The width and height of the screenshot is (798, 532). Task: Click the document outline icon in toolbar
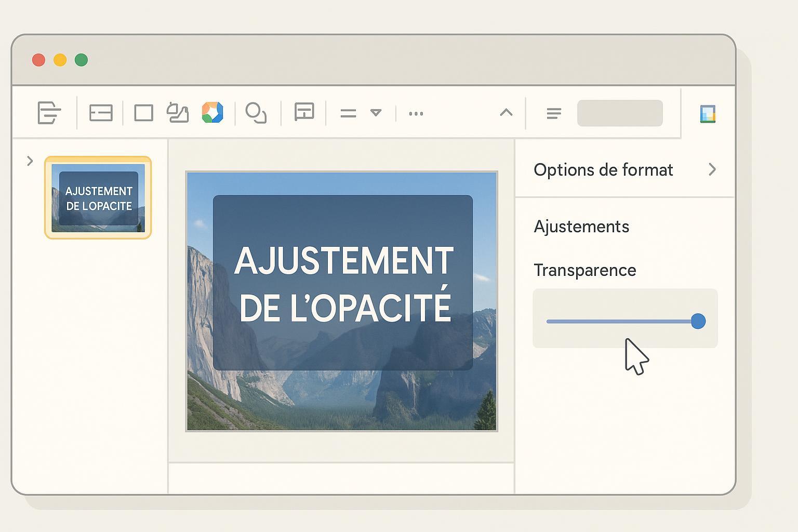[x=49, y=113]
